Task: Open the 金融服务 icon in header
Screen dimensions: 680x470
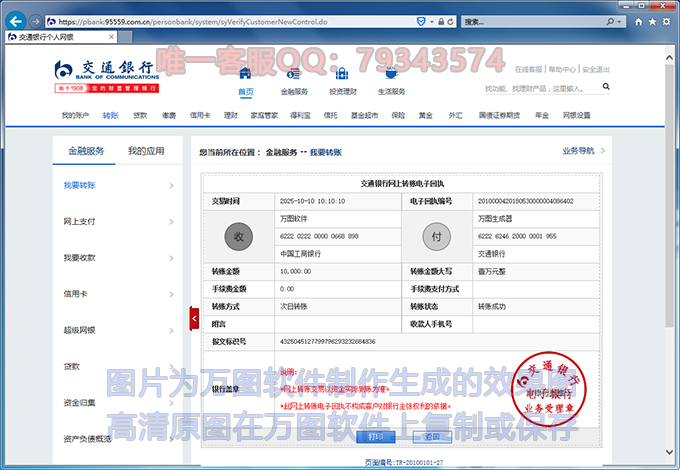Action: tap(294, 74)
